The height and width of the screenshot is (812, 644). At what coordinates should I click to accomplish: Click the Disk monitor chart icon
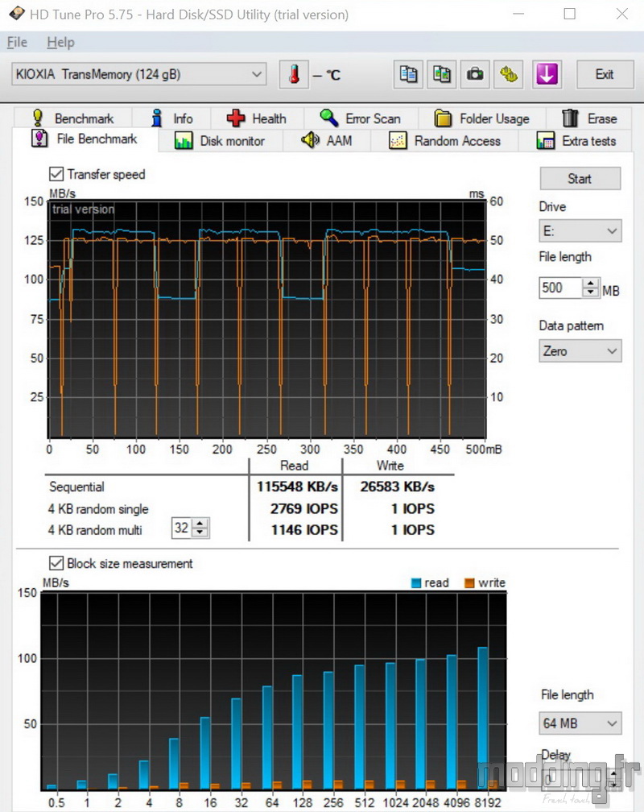point(184,141)
